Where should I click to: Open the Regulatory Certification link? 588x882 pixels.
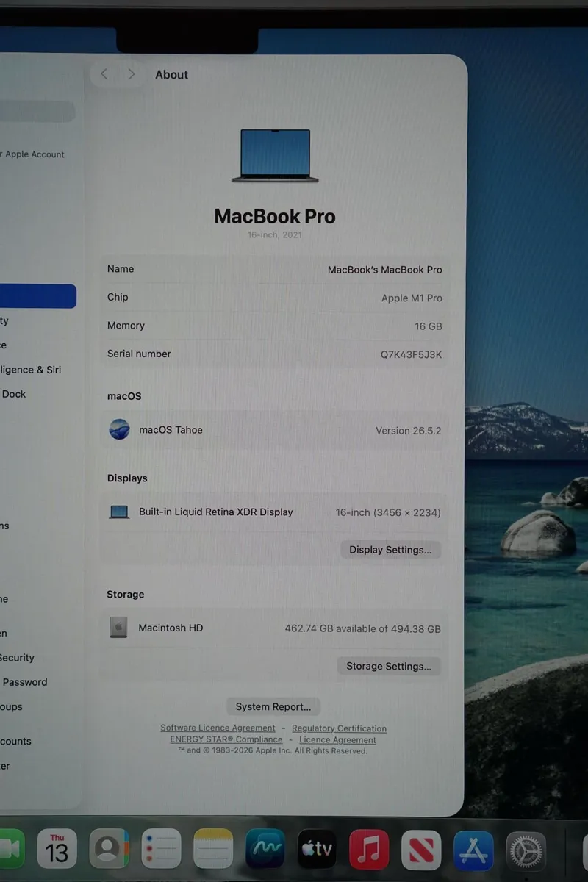339,728
